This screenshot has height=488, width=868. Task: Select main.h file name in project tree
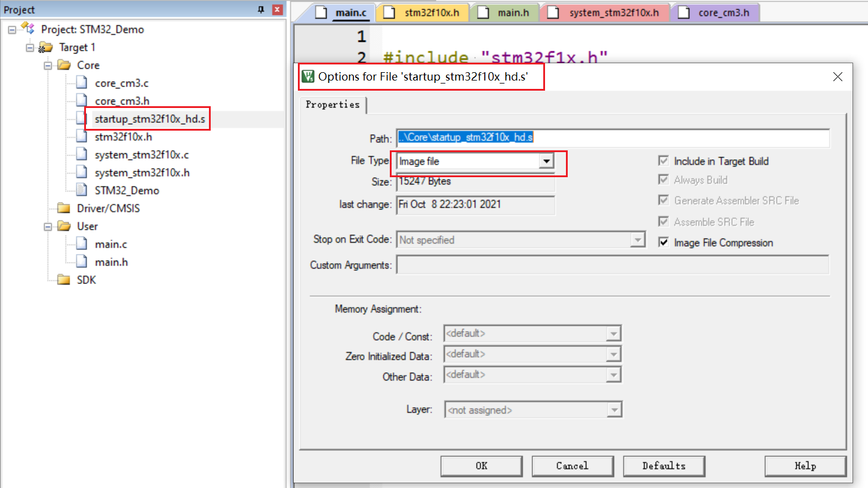click(x=112, y=262)
